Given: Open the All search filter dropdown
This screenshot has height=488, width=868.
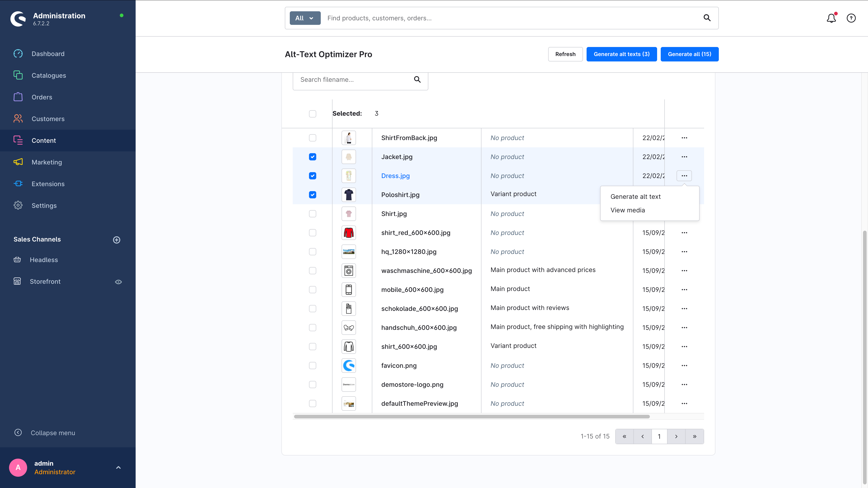Looking at the screenshot, I should click(305, 18).
